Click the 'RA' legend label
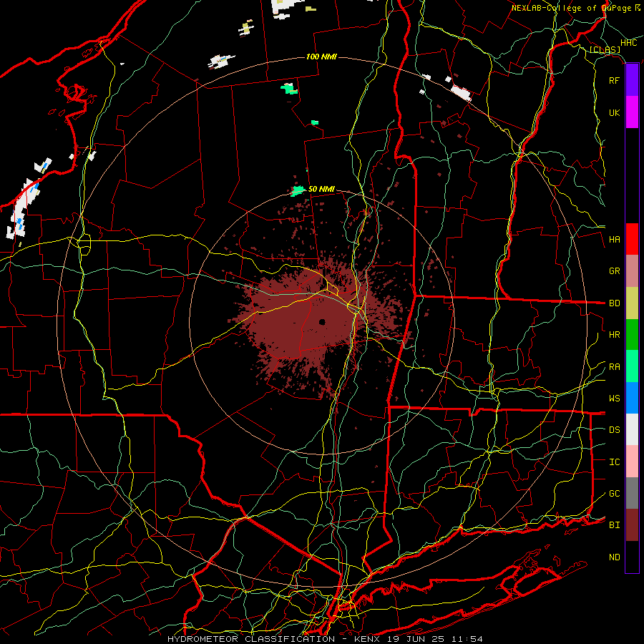644x644 pixels. [614, 367]
